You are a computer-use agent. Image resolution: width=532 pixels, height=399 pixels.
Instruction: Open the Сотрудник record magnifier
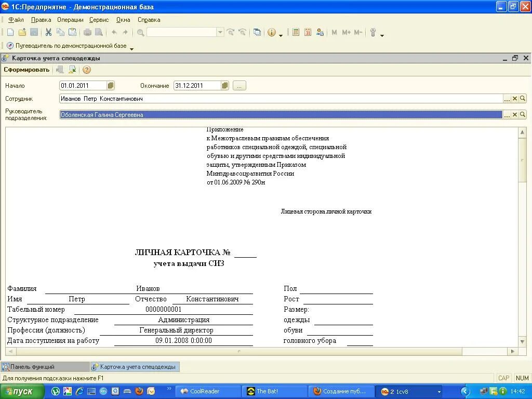(x=523, y=98)
